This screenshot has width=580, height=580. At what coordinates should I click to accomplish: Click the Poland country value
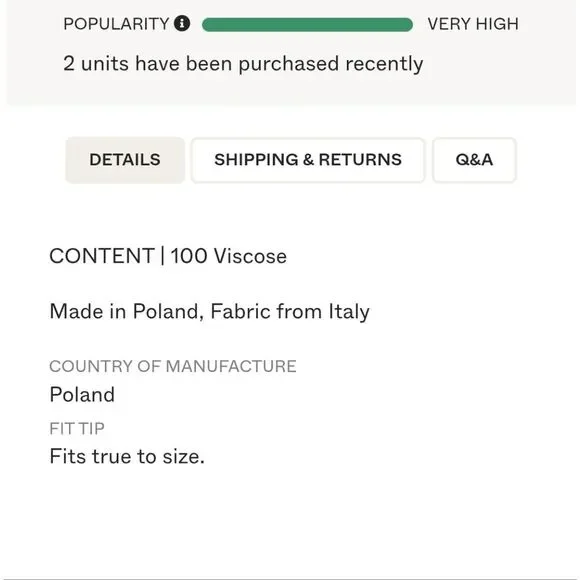pos(82,395)
